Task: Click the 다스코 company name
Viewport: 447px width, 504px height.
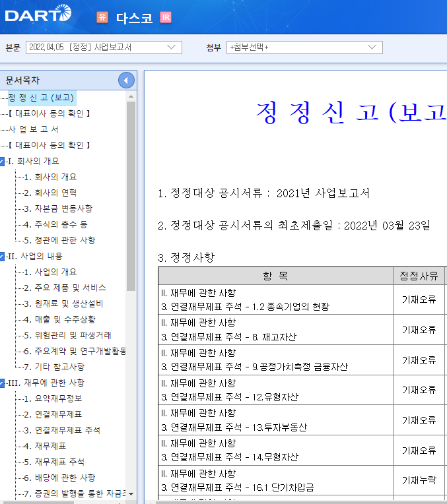Action: pyautogui.click(x=134, y=18)
